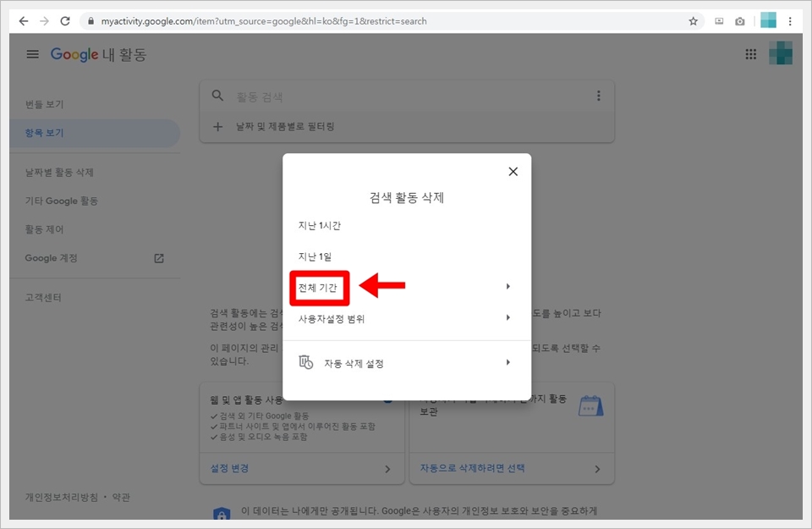The height and width of the screenshot is (529, 812).
Task: Click the external link icon by Google 계정
Action: click(159, 258)
